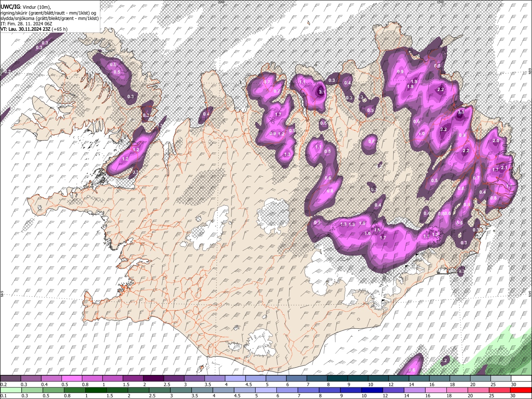The width and height of the screenshot is (532, 399).
Task: Pick the bright red rain swatch right of 30
Action: 521,390
